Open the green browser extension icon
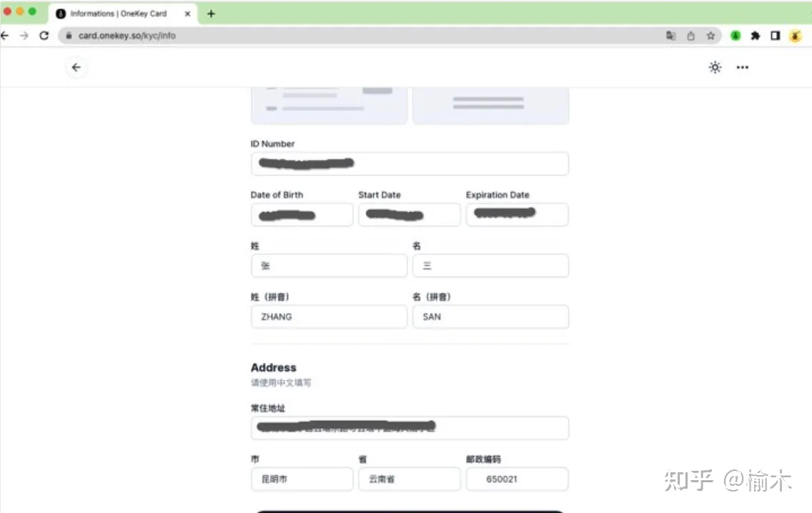Screen dimensions: 812x513 click(x=736, y=36)
